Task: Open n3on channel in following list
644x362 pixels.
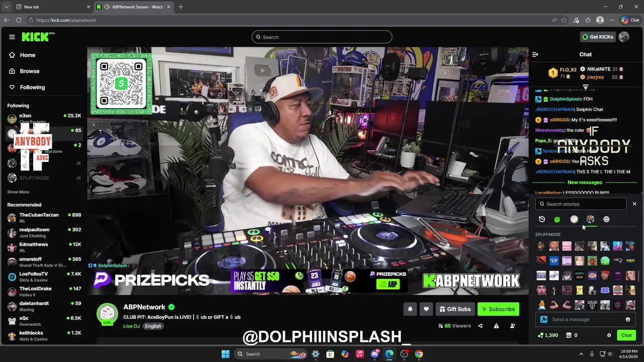Action: 44,119
